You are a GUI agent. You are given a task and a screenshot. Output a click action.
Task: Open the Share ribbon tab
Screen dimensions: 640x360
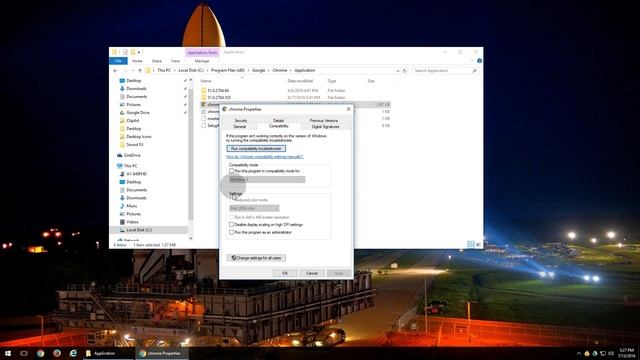coord(157,61)
